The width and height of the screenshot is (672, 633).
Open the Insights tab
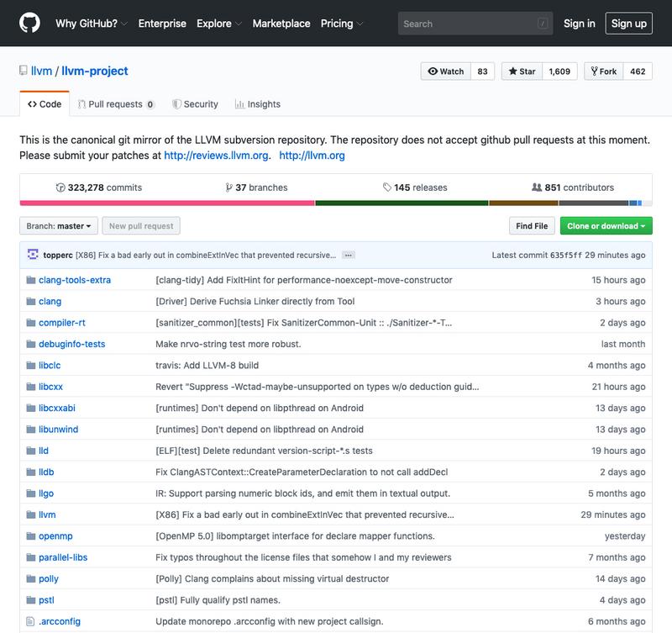[x=258, y=104]
